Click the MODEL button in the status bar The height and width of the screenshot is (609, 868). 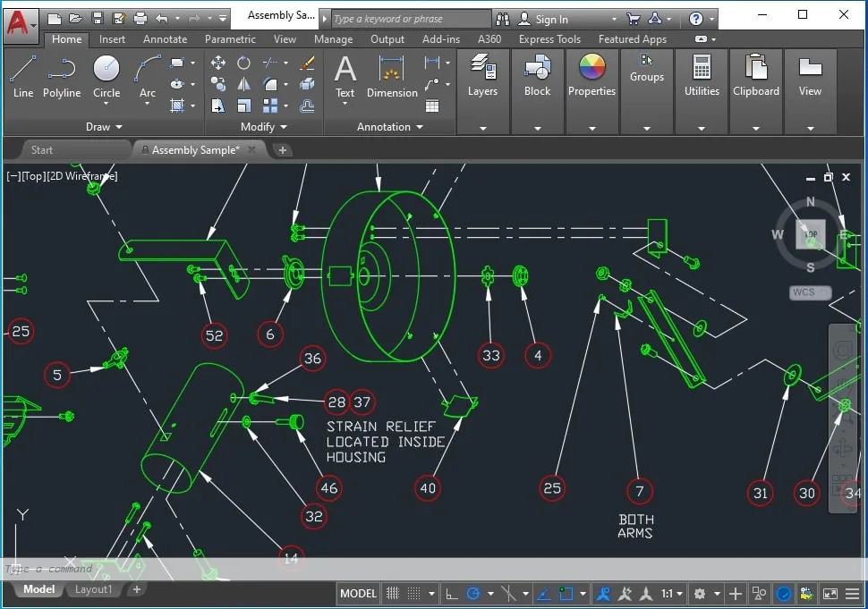[357, 593]
